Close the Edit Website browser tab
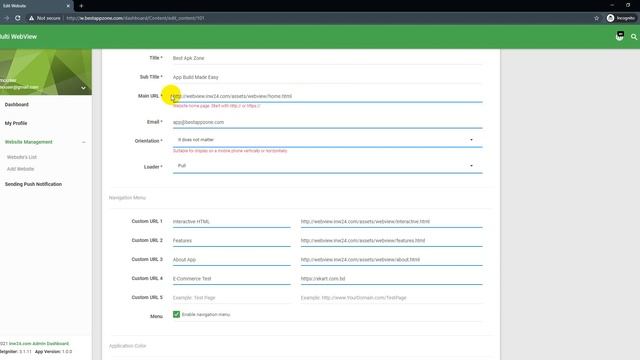Viewport: 640px width, 360px height. tap(68, 6)
